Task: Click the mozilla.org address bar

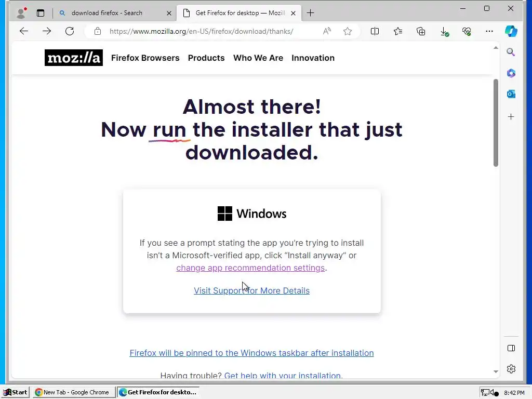Action: 201,31
